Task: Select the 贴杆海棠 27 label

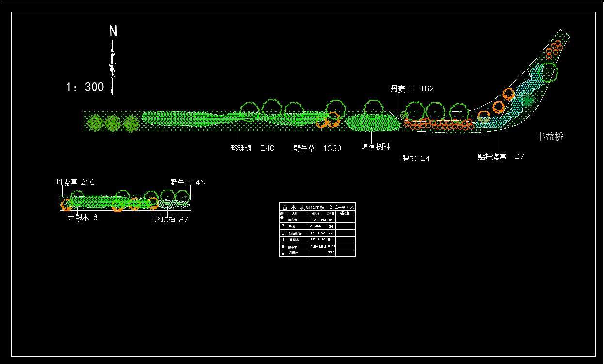Action: click(500, 157)
